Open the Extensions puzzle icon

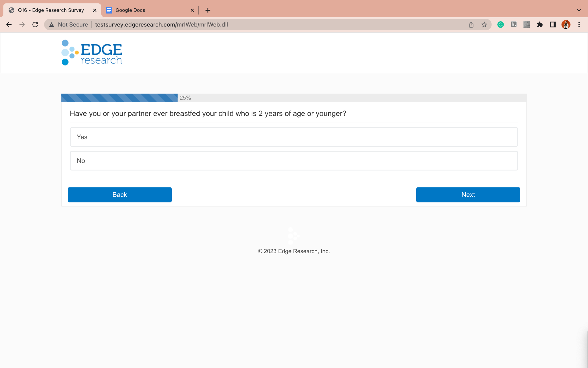539,25
